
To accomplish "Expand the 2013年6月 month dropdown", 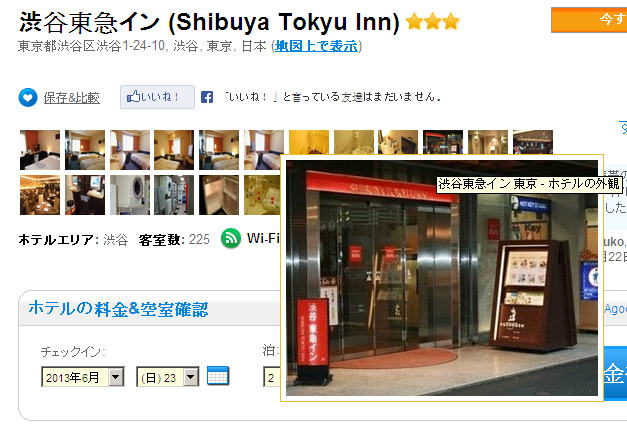I will (83, 377).
